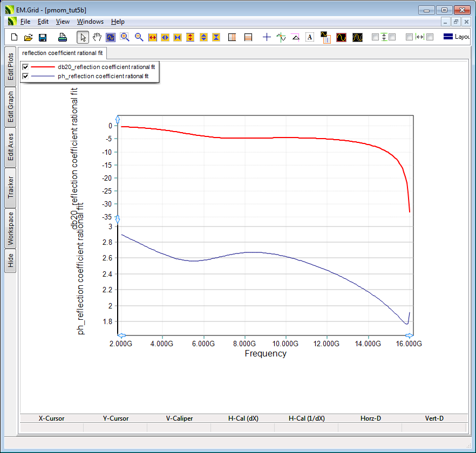Click the Zoom Out magnifier tool
Viewport: 476px width, 453px height.
tap(139, 37)
